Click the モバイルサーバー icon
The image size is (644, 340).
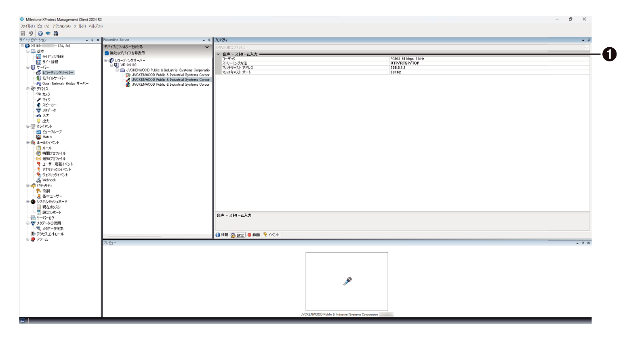click(39, 78)
